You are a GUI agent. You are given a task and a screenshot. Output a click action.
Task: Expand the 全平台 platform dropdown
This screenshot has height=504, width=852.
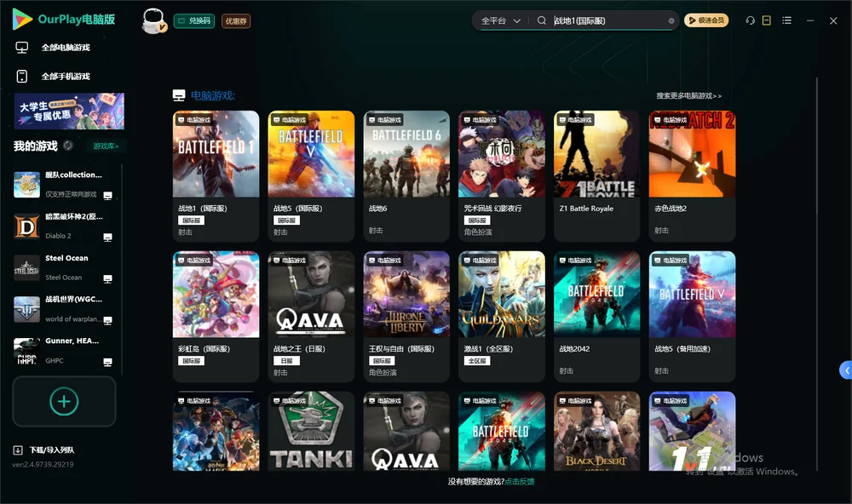pos(500,20)
